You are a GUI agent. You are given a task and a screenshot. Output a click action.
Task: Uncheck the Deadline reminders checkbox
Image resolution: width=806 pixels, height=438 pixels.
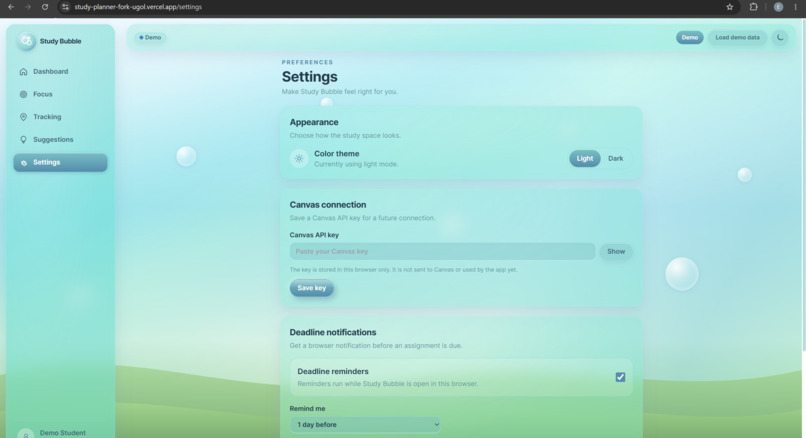coord(620,377)
